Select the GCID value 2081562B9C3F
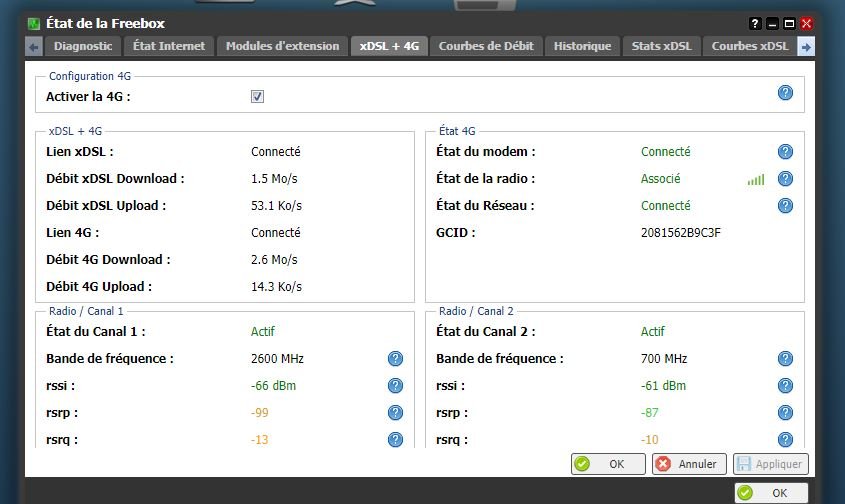The height and width of the screenshot is (504, 845). [x=680, y=233]
